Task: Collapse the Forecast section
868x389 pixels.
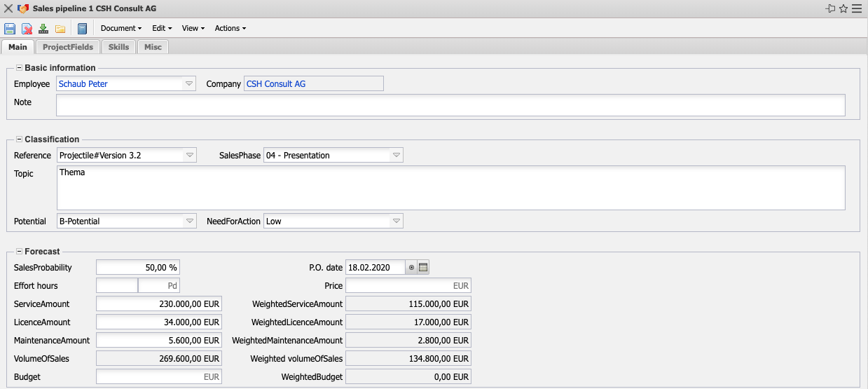Action: tap(19, 251)
